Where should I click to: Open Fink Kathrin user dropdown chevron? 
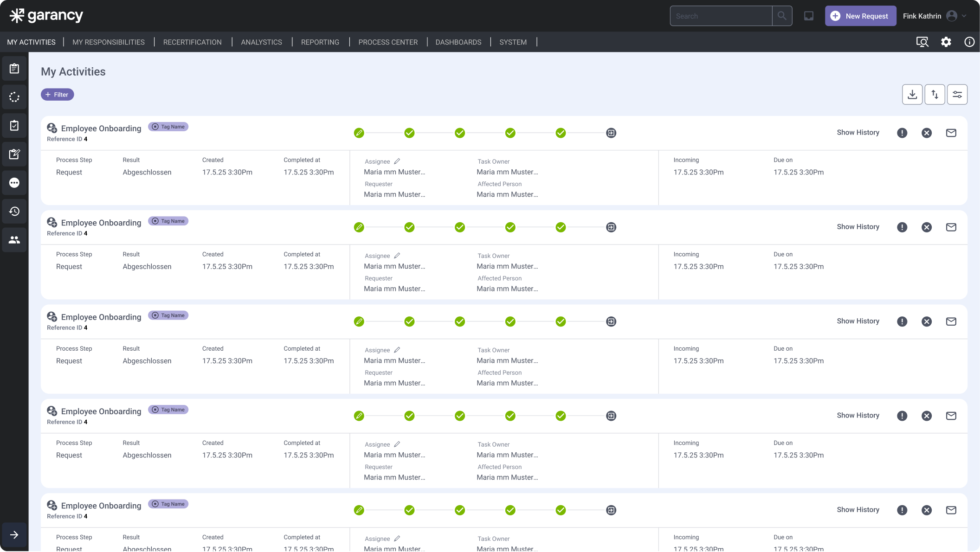pos(964,16)
